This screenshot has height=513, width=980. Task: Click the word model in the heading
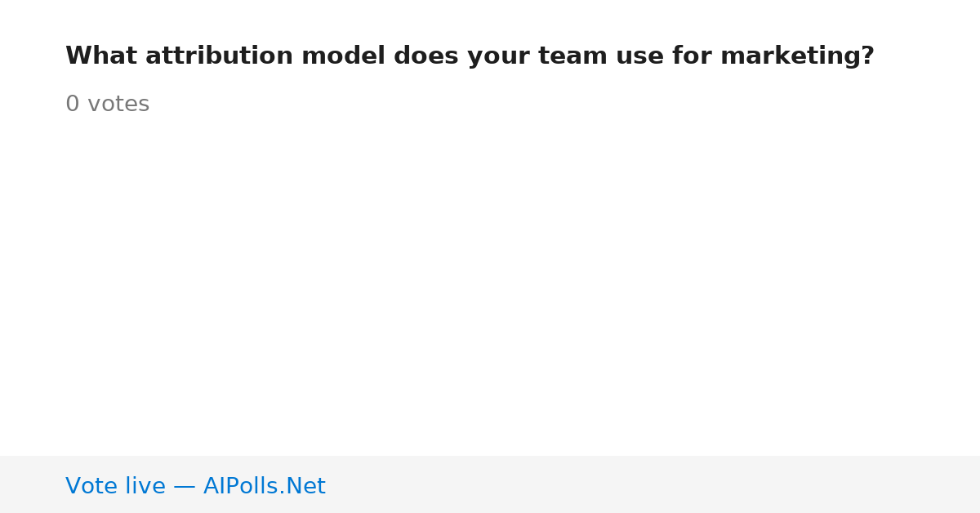click(343, 56)
